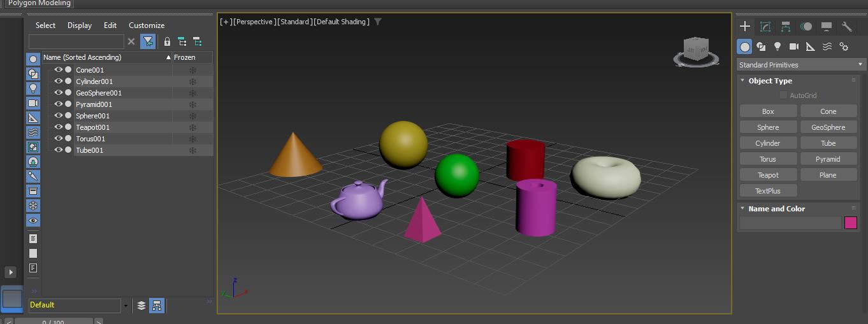Image resolution: width=868 pixels, height=324 pixels.
Task: Click the sort by hierarchy icon at bottom
Action: click(x=157, y=306)
